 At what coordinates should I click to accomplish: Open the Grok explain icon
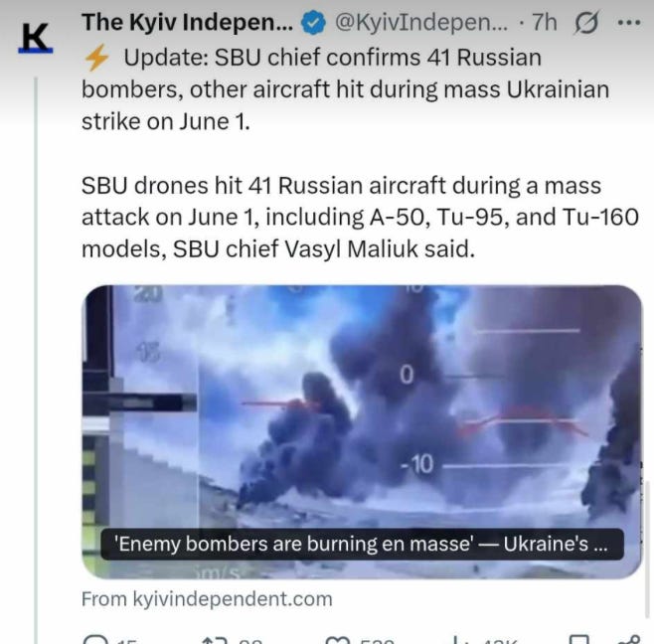586,23
